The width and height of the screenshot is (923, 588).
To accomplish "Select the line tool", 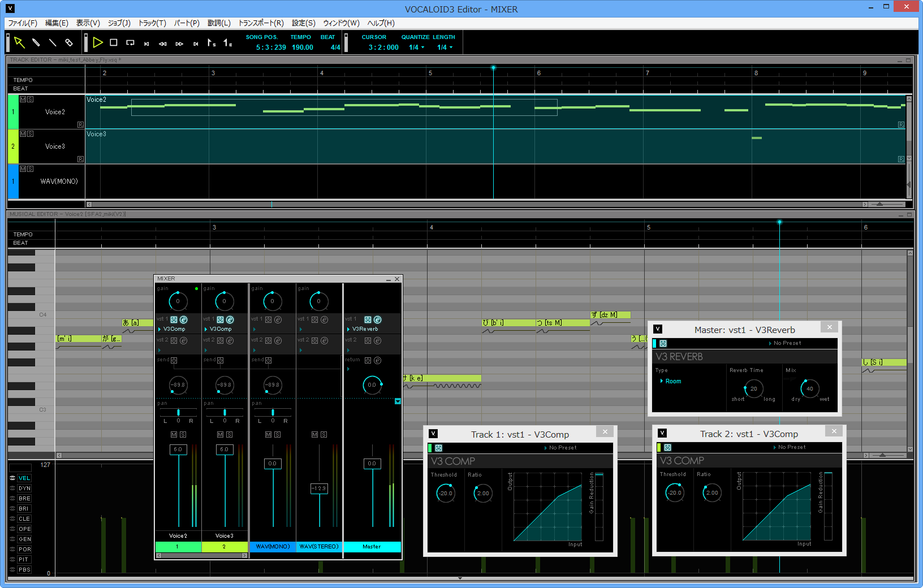I will tap(53, 42).
